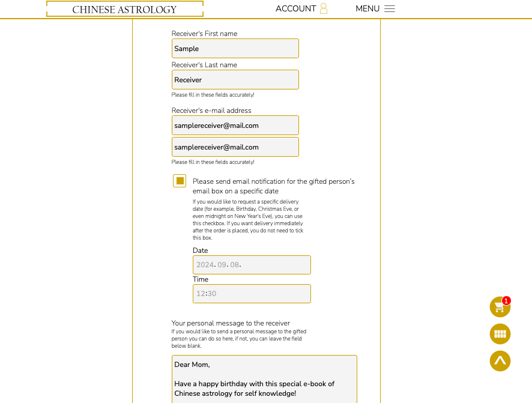
Task: Open the shopping cart floating icon
Action: coord(500,308)
